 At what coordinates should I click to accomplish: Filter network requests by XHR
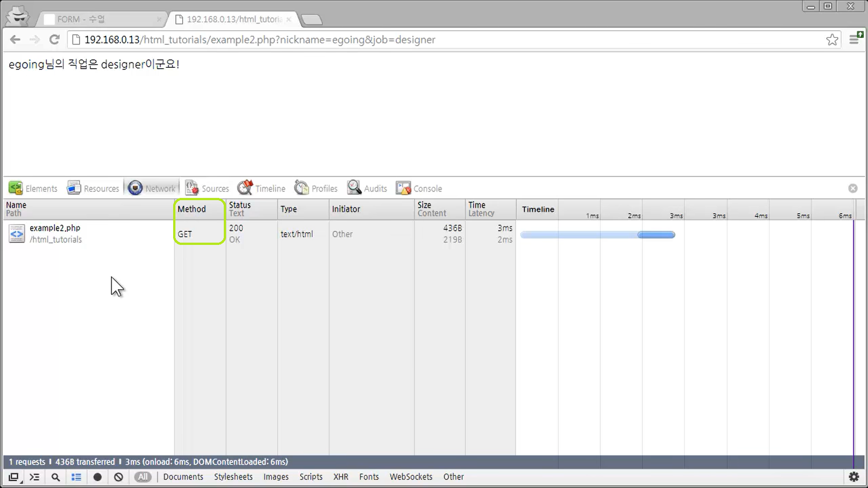340,477
